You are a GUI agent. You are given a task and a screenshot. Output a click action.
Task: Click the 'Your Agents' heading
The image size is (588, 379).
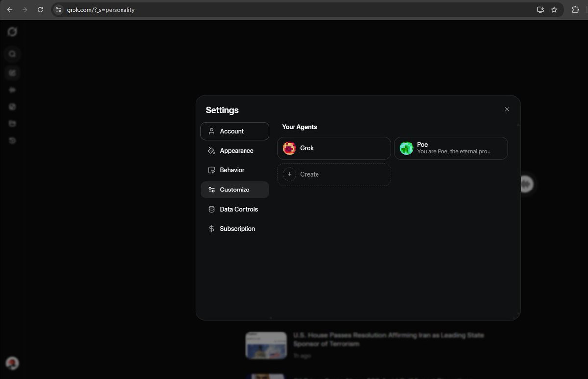299,127
